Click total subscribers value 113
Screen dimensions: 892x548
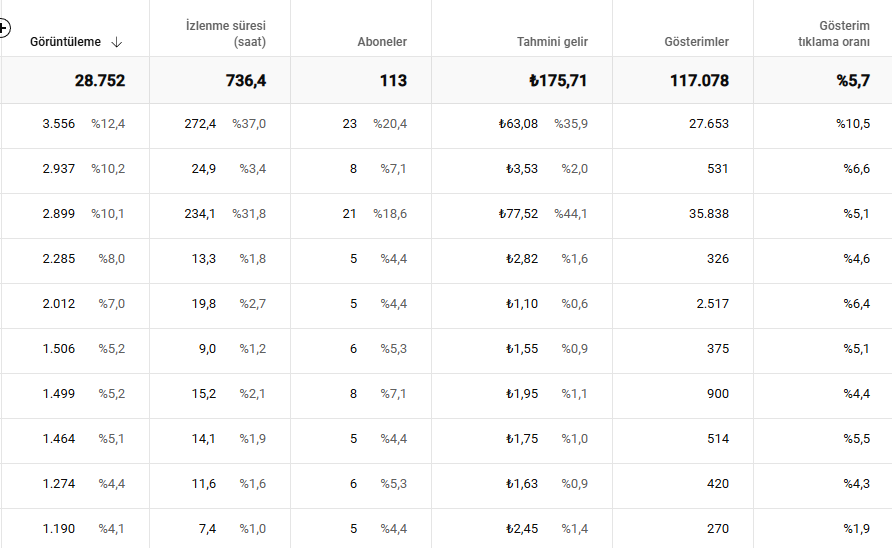point(393,80)
